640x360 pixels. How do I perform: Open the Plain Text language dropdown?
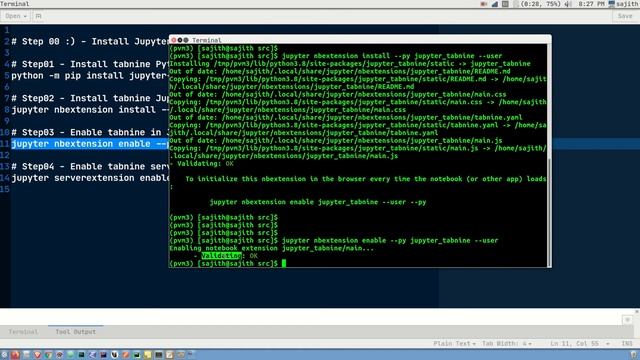tap(454, 344)
